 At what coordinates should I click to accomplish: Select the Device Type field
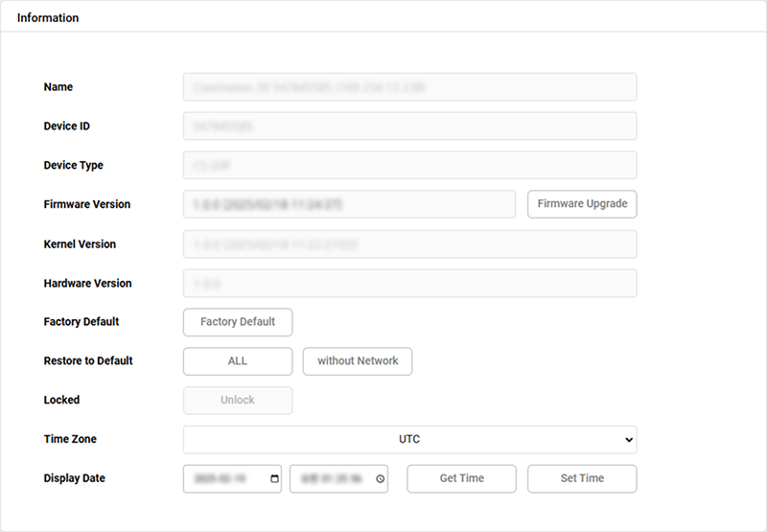pos(409,166)
